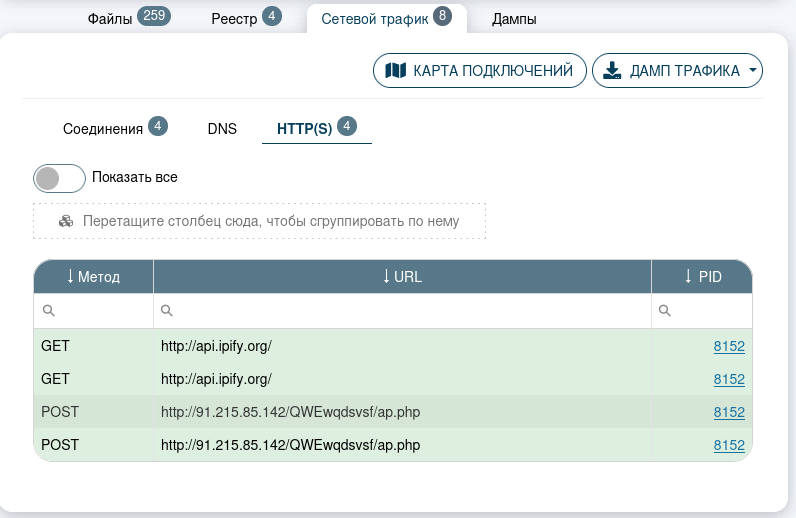Screen dimensions: 796x518
Task: Expand ДАМП ТРАФИКА dropdown arrow
Action: pyautogui.click(x=752, y=71)
